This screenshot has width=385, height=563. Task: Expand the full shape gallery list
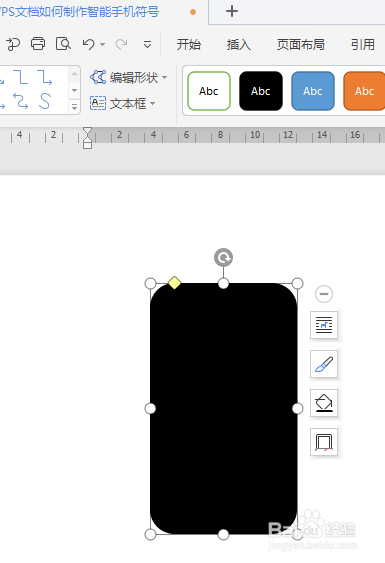tap(74, 107)
